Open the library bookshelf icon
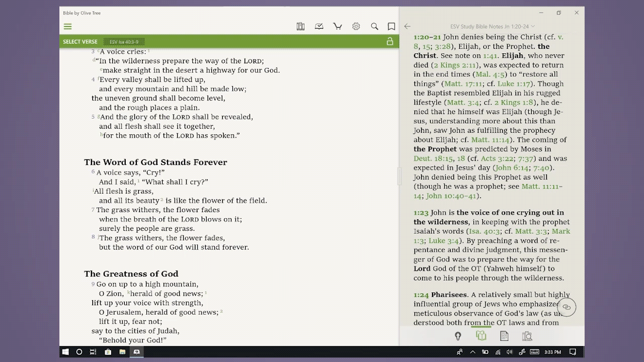 point(300,27)
